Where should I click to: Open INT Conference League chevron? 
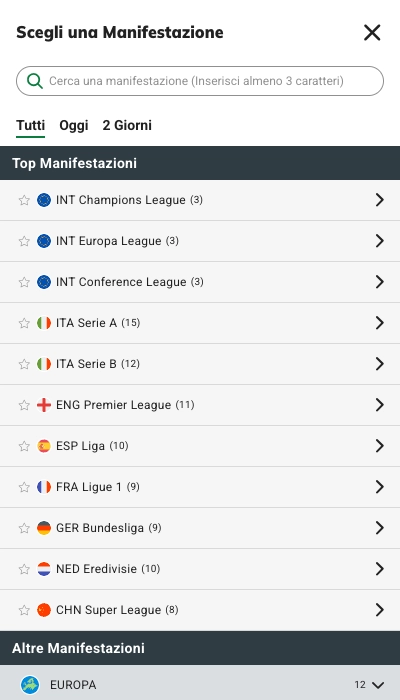coord(379,282)
